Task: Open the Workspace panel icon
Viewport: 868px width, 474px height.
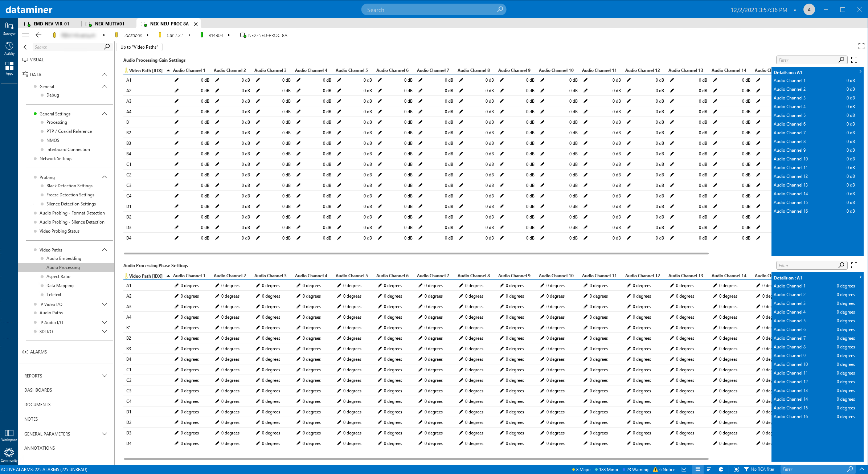Action: pyautogui.click(x=9, y=435)
